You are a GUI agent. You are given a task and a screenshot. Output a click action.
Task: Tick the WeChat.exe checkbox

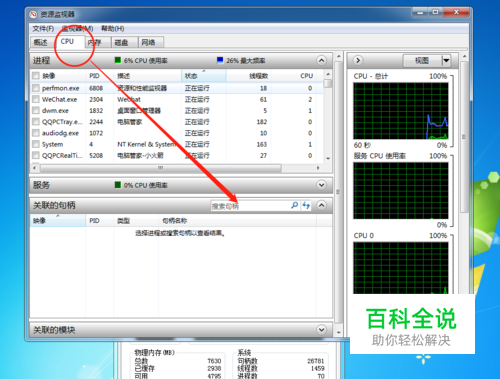[x=36, y=99]
